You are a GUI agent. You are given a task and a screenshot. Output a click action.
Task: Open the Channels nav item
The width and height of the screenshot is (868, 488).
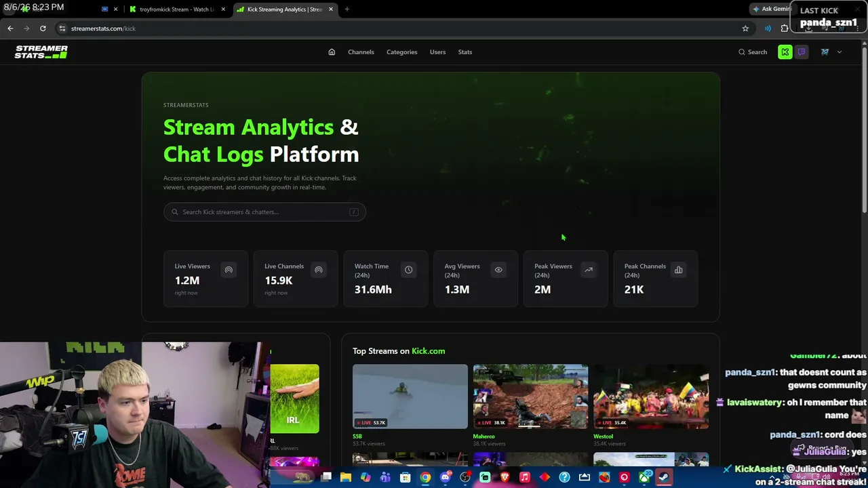(x=361, y=52)
